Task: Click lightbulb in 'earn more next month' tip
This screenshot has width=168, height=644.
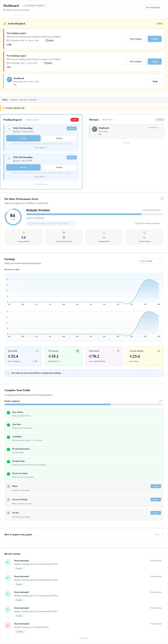Action: tap(8, 373)
